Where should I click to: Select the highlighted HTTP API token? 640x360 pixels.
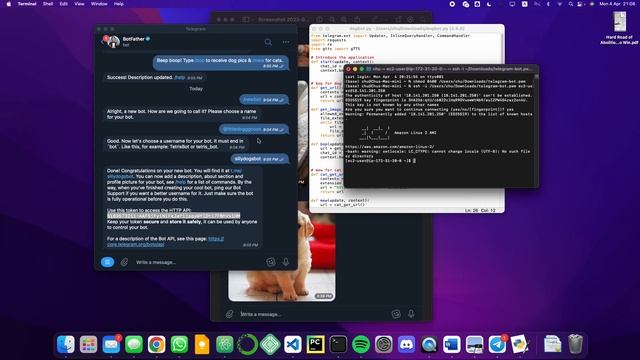click(x=173, y=216)
